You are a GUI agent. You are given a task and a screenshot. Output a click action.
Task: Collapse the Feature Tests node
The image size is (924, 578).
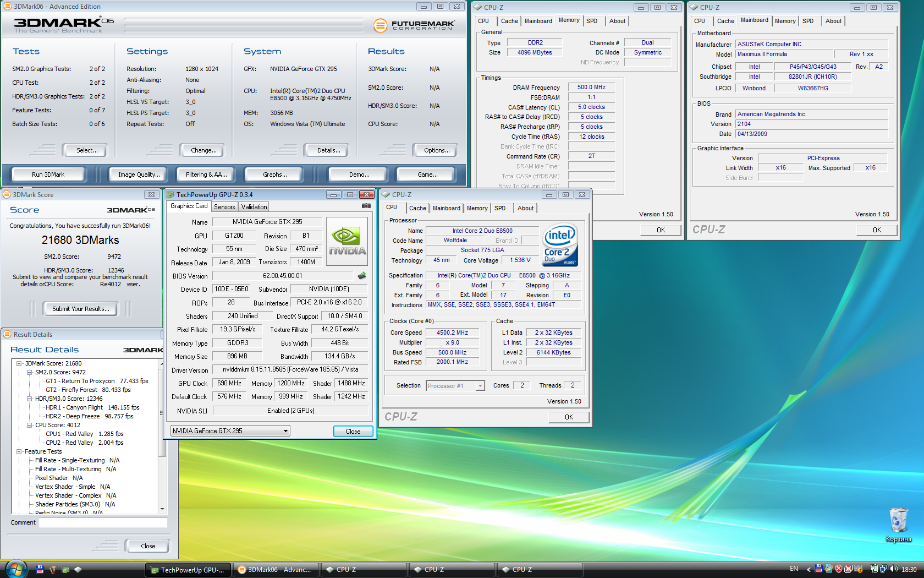(19, 451)
